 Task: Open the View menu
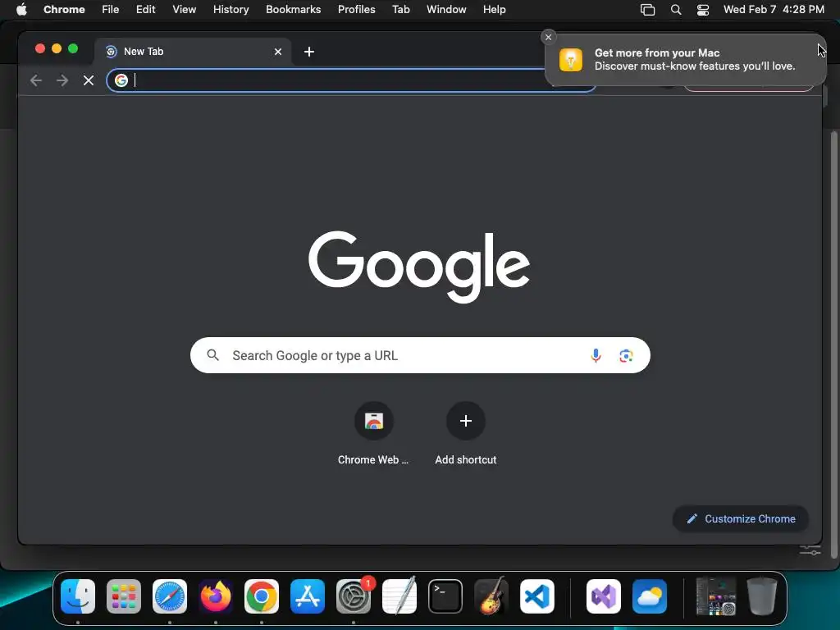click(x=185, y=10)
